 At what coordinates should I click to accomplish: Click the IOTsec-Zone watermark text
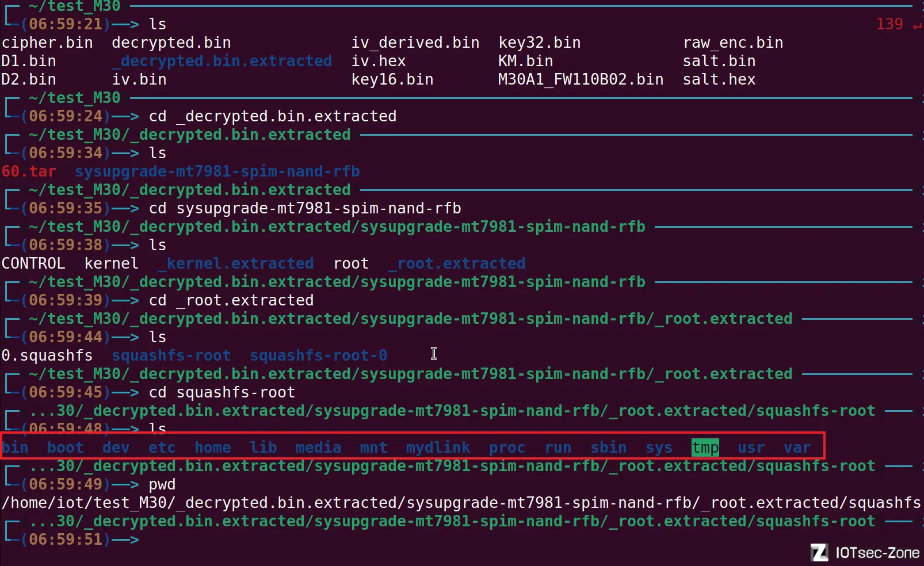tap(877, 553)
